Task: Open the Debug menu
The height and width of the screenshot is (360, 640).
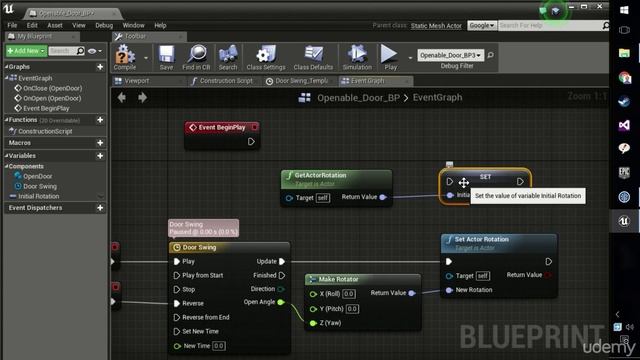Action: tap(104, 25)
